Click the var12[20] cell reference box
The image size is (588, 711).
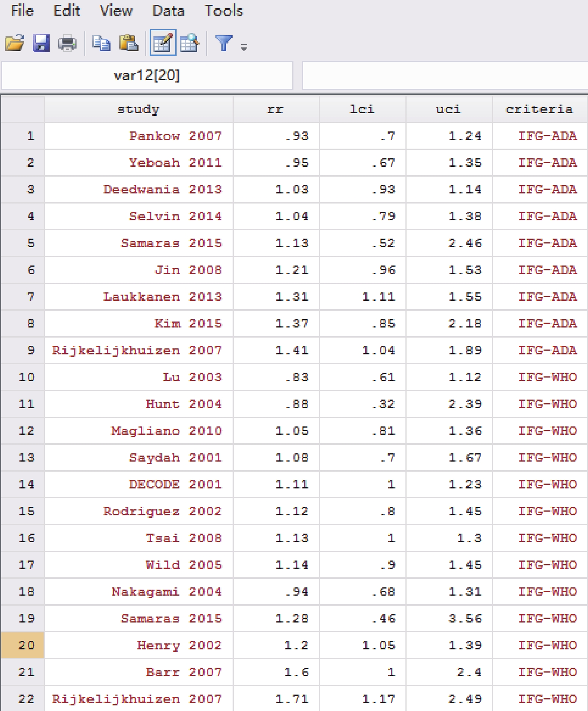point(147,75)
